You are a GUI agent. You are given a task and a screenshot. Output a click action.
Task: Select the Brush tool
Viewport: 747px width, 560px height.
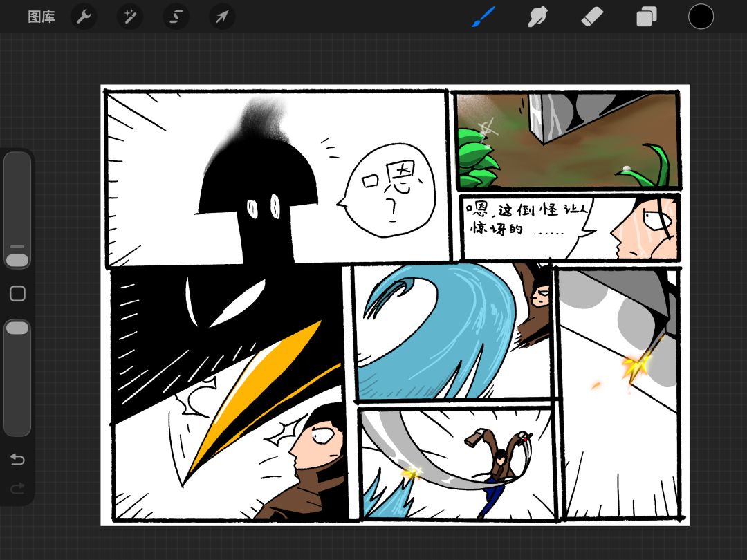click(x=484, y=17)
